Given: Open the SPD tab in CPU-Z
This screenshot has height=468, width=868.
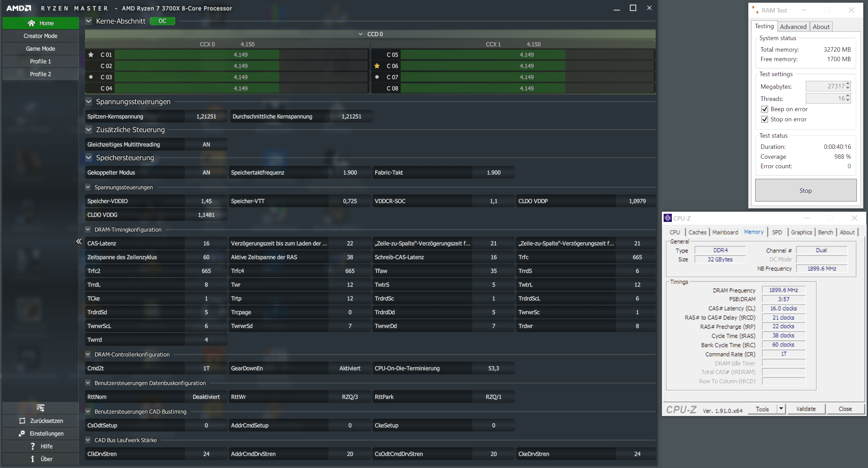Looking at the screenshot, I should 777,232.
